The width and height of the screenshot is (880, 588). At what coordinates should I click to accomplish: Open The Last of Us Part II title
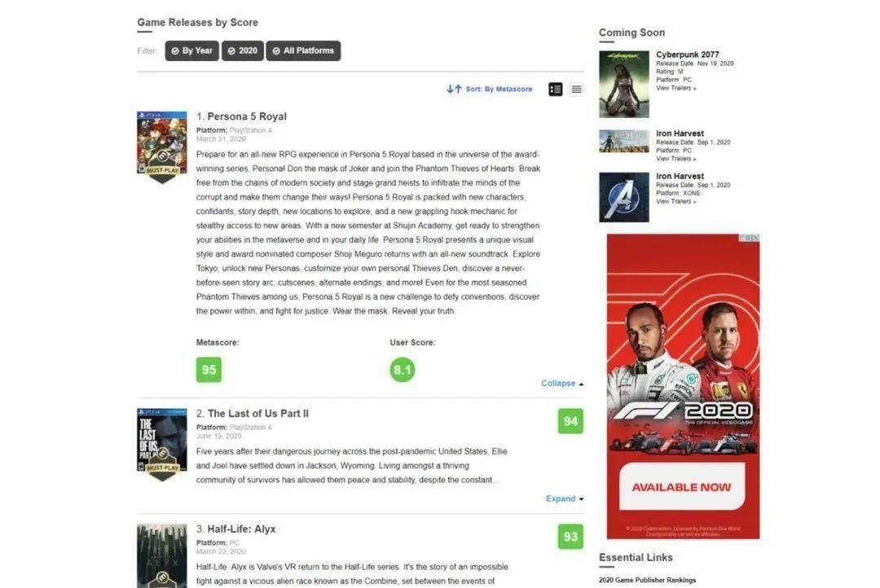pyautogui.click(x=258, y=414)
